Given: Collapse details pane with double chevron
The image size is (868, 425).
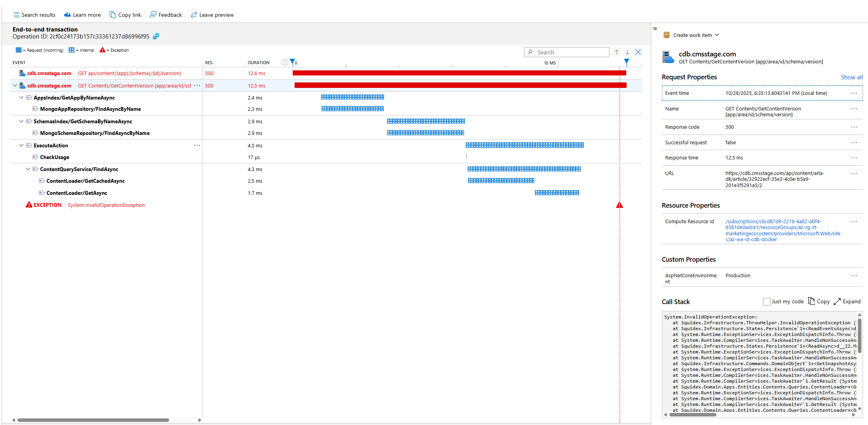Looking at the screenshot, I should point(655,29).
